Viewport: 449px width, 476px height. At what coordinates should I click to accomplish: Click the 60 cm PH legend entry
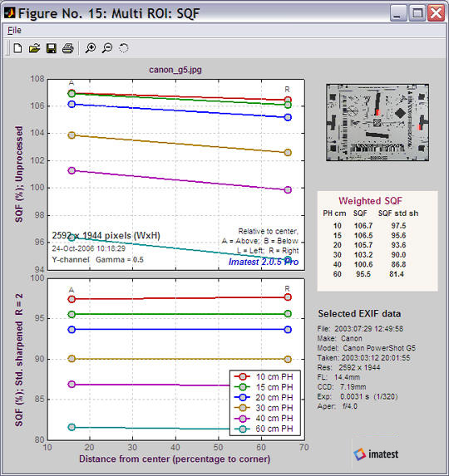(264, 429)
